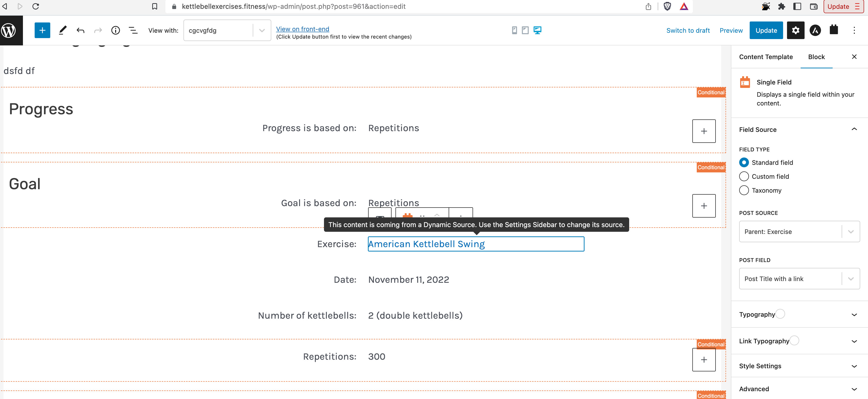Image resolution: width=868 pixels, height=399 pixels.
Task: Expand the Advanced section
Action: (x=799, y=389)
